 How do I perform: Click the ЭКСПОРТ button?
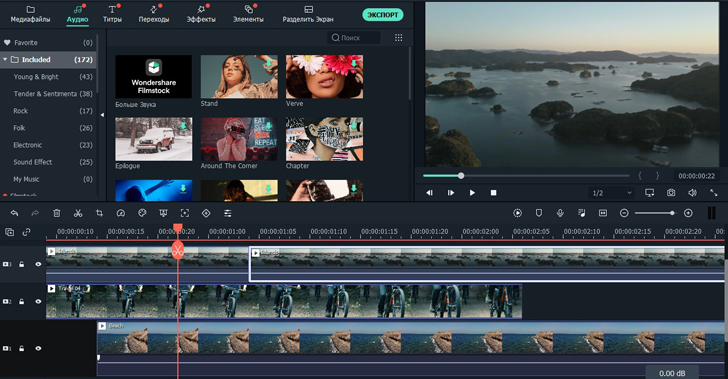pos(383,15)
